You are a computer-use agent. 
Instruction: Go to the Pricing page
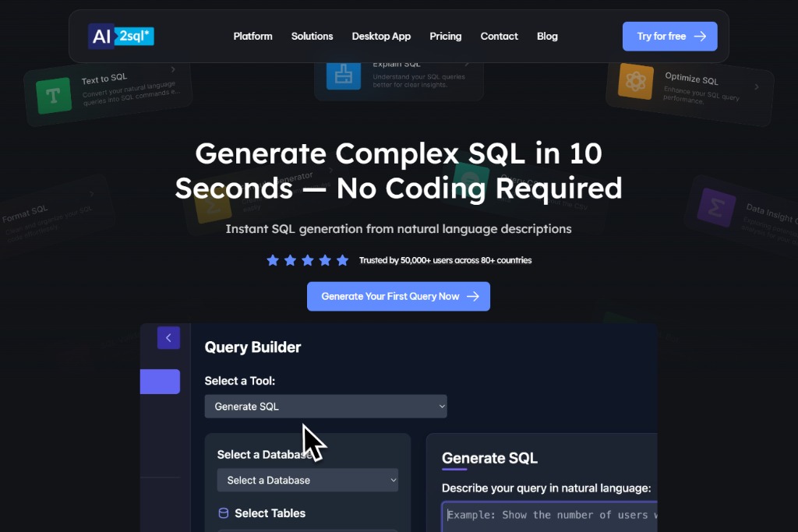(445, 36)
